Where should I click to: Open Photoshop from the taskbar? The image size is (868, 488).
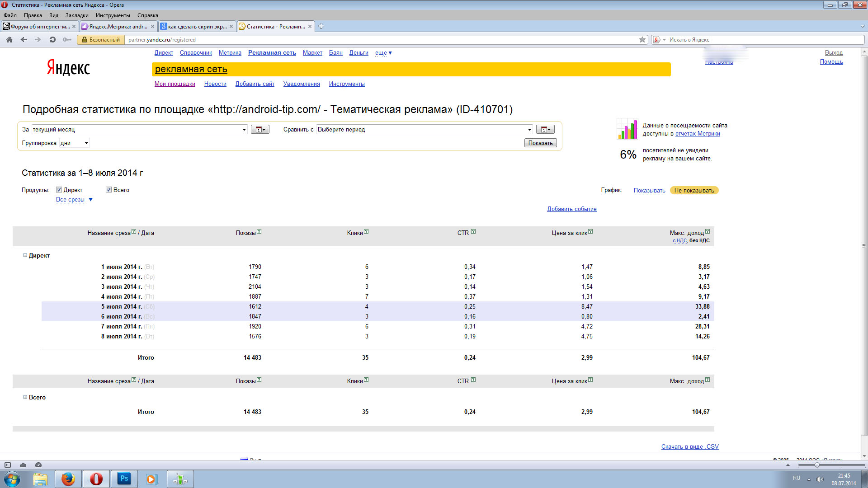pyautogui.click(x=124, y=479)
